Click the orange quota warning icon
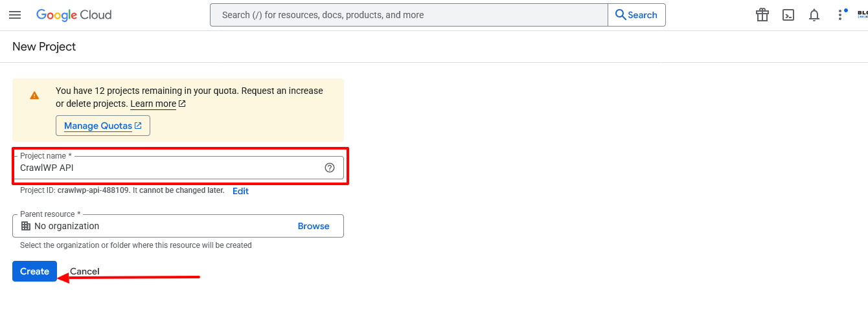The height and width of the screenshot is (312, 868). (x=34, y=95)
